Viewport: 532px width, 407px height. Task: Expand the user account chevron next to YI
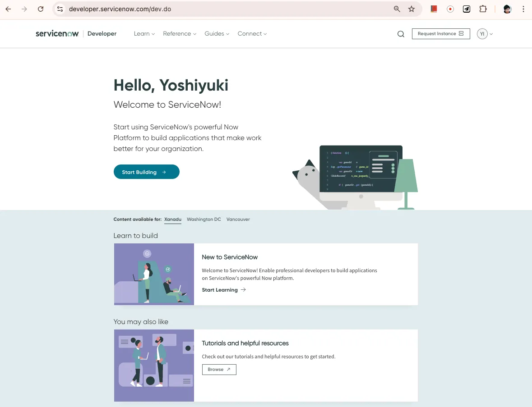pyautogui.click(x=491, y=34)
